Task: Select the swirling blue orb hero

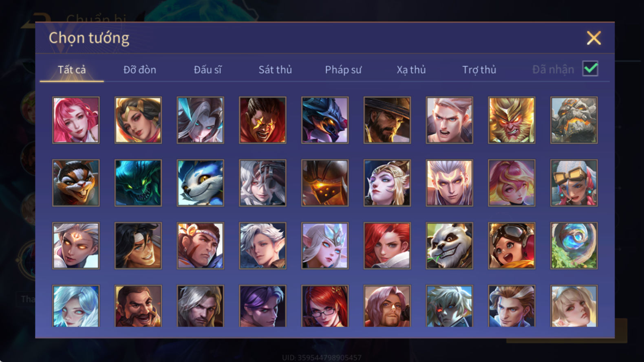Action: click(x=574, y=246)
